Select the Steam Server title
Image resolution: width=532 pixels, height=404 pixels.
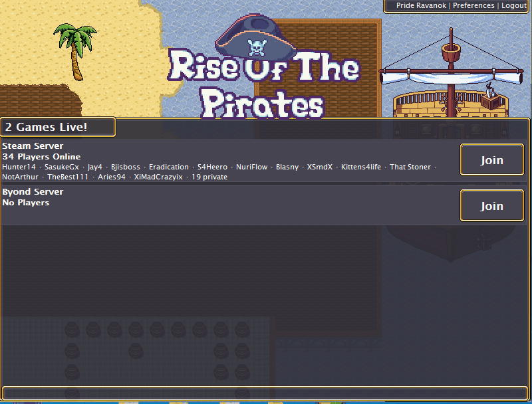click(x=33, y=146)
